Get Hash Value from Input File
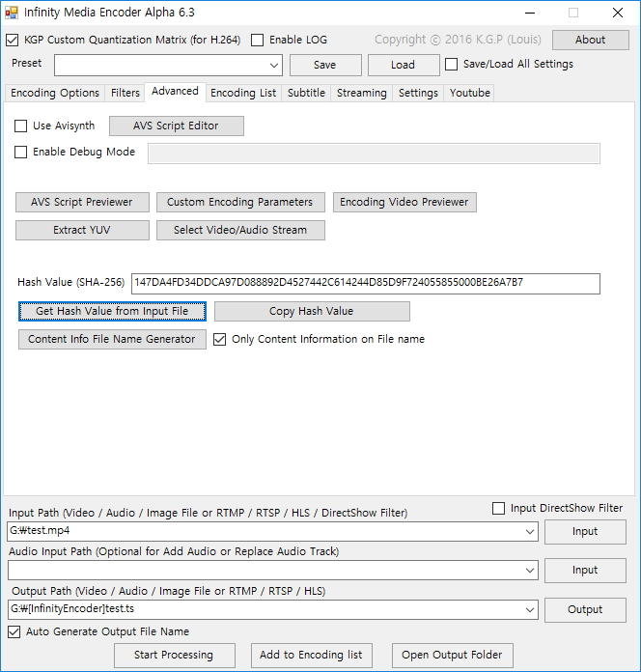This screenshot has height=672, width=641. tap(112, 311)
